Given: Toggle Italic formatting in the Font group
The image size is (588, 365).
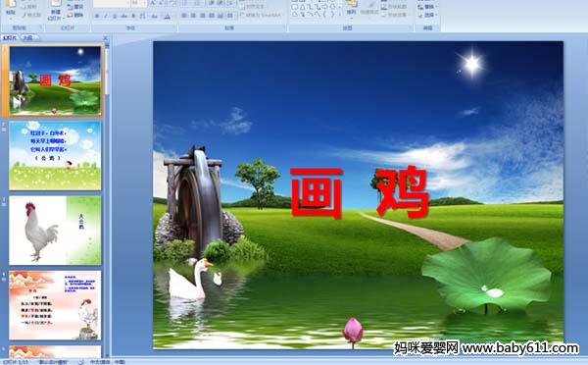Looking at the screenshot, I should 106,16.
